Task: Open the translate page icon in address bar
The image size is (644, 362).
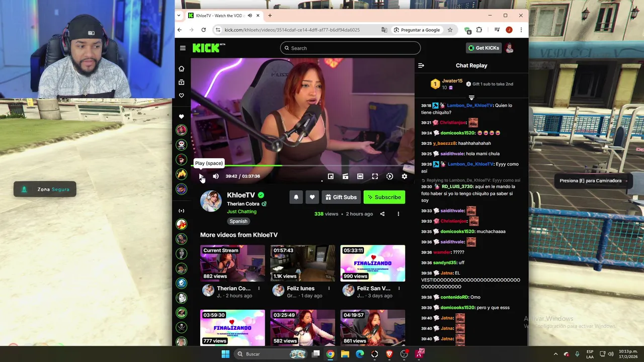Action: (x=384, y=30)
